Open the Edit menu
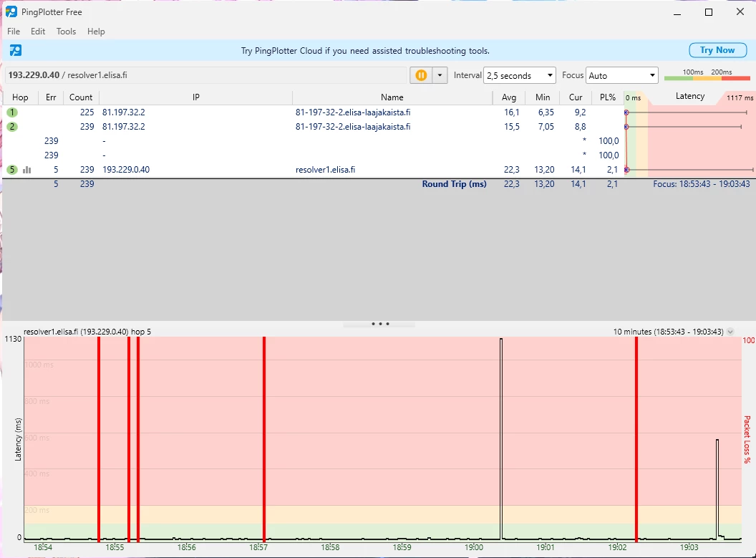756x558 pixels. pos(38,32)
